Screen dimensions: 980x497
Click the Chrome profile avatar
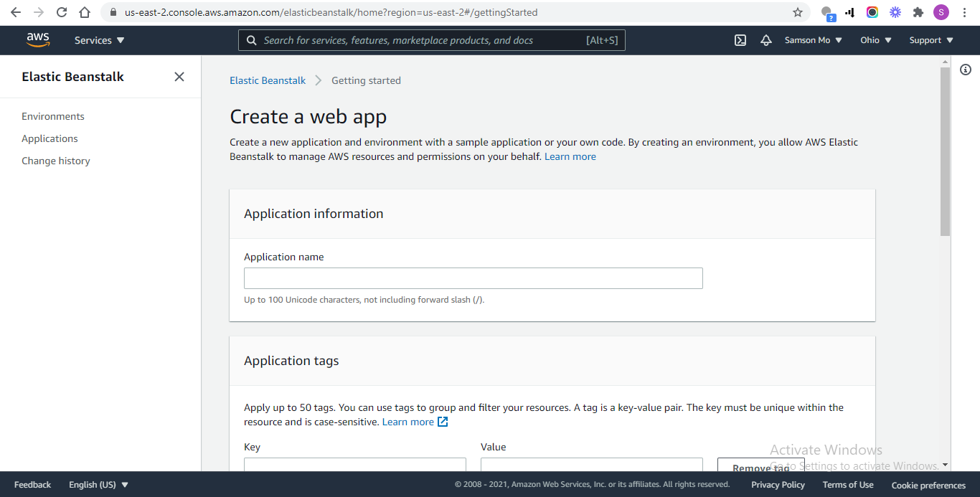[x=941, y=12]
